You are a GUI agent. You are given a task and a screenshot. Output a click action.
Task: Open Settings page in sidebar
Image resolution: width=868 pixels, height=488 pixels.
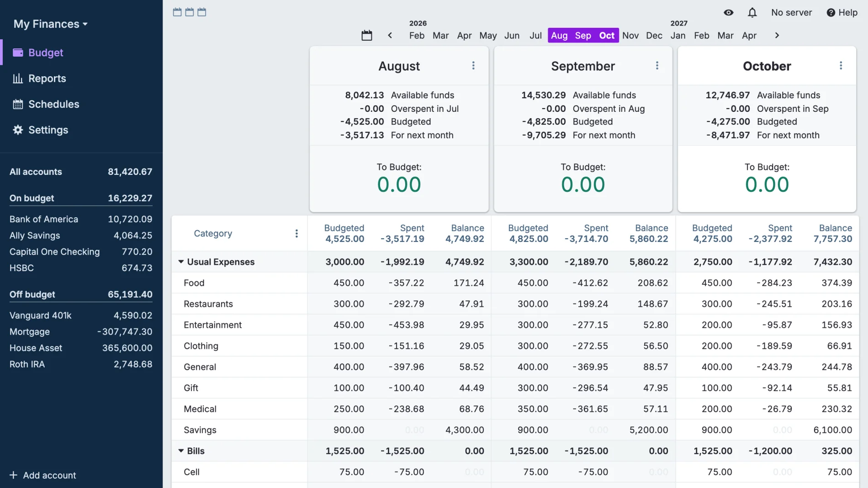81,130
